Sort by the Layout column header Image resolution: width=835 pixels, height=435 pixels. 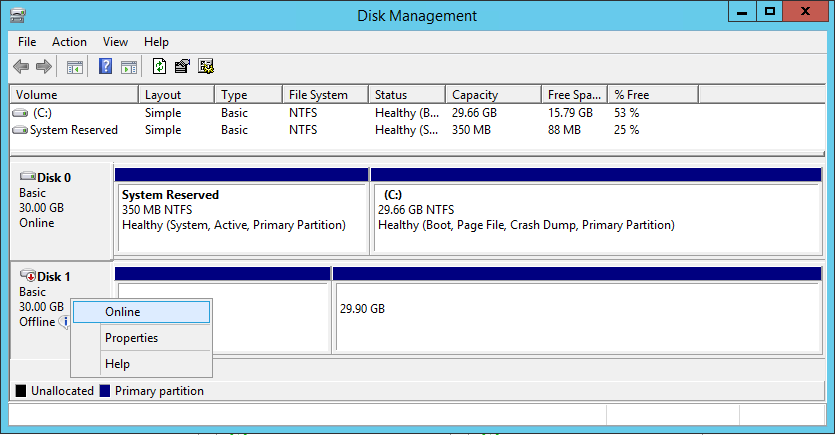[177, 95]
